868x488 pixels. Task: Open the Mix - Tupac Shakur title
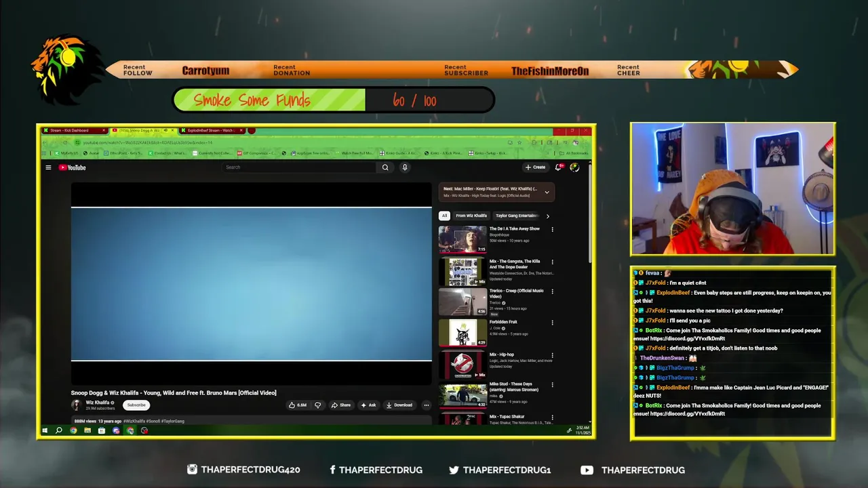point(507,417)
